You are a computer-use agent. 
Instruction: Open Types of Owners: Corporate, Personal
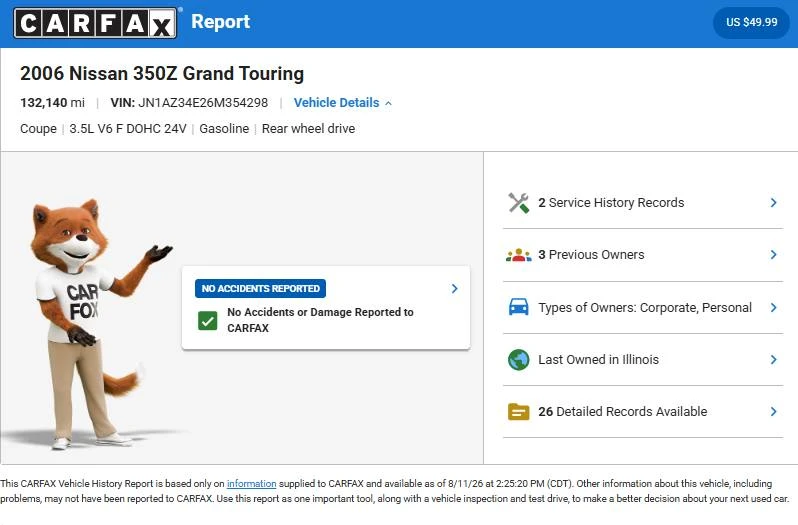pyautogui.click(x=643, y=307)
